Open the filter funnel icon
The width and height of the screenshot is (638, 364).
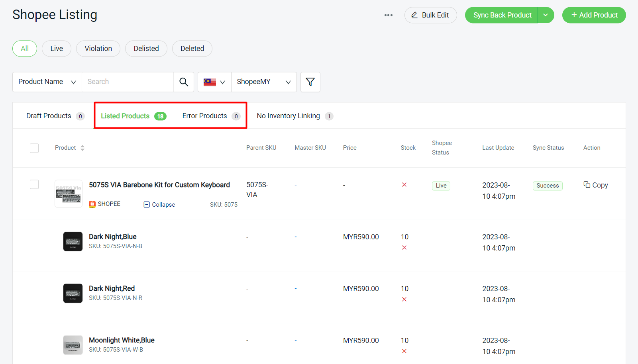tap(310, 82)
